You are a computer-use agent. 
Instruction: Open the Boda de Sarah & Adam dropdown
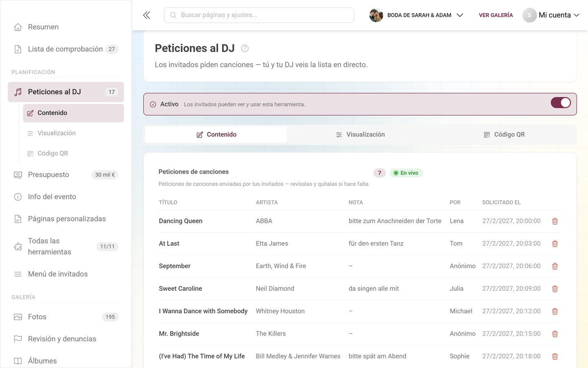coord(416,15)
